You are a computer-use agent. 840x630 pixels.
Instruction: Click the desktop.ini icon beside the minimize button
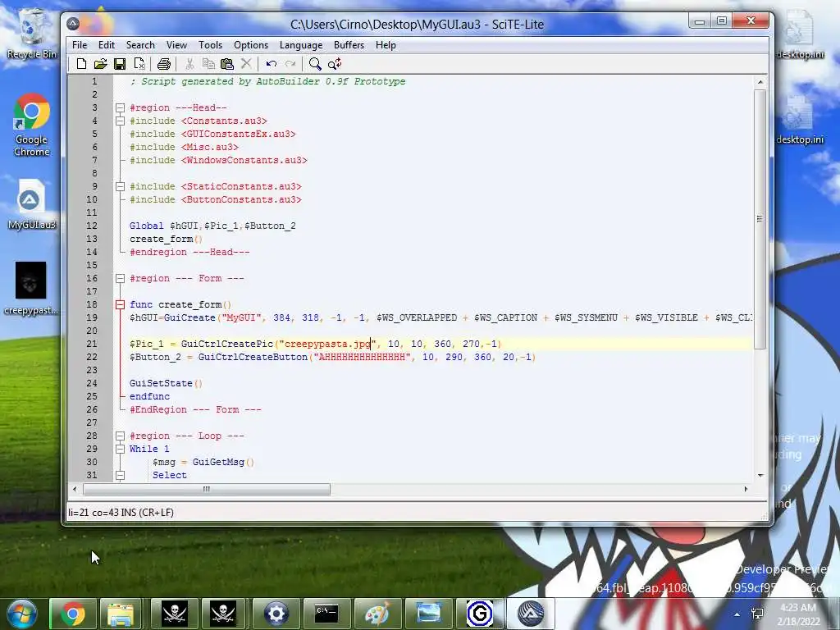coord(800,34)
